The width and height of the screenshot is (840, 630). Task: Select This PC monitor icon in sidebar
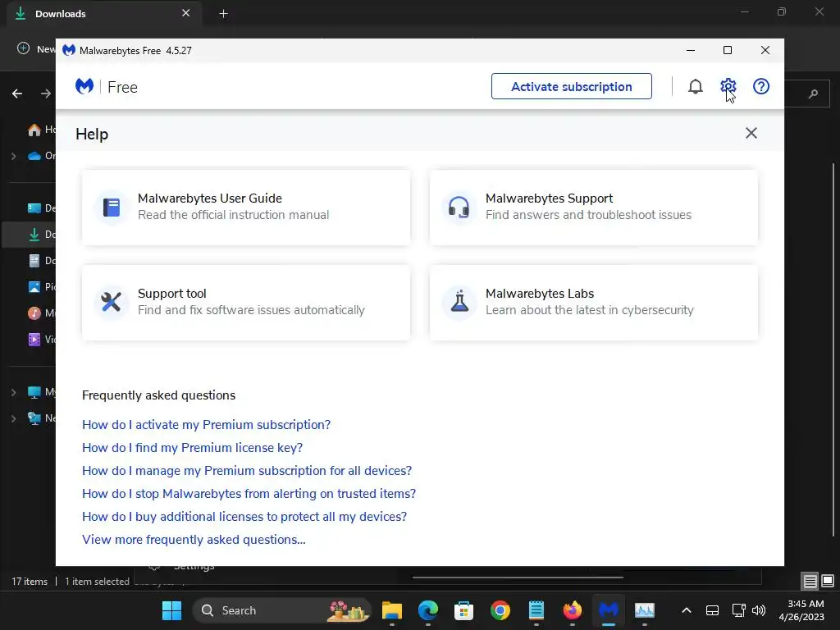pos(34,392)
